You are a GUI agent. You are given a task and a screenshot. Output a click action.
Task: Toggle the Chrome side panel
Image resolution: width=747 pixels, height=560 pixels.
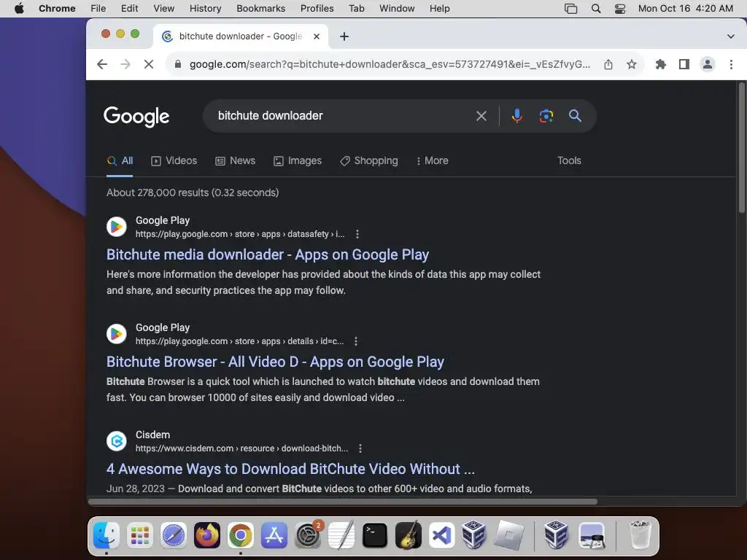click(x=684, y=64)
